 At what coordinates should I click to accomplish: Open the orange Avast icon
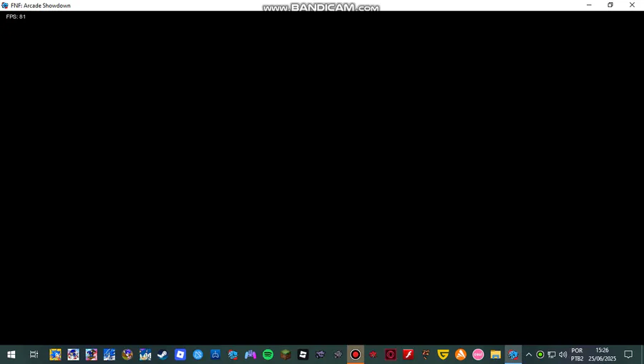click(461, 354)
